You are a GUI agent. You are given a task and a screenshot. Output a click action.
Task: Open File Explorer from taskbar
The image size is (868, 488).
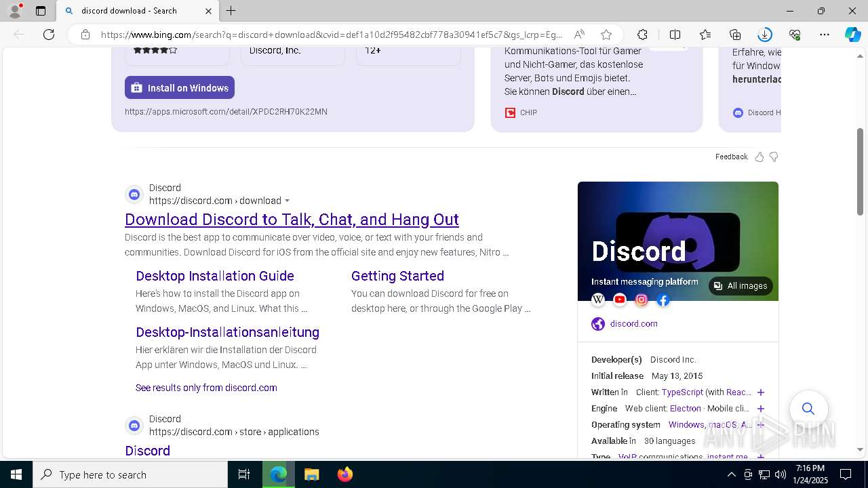click(311, 474)
